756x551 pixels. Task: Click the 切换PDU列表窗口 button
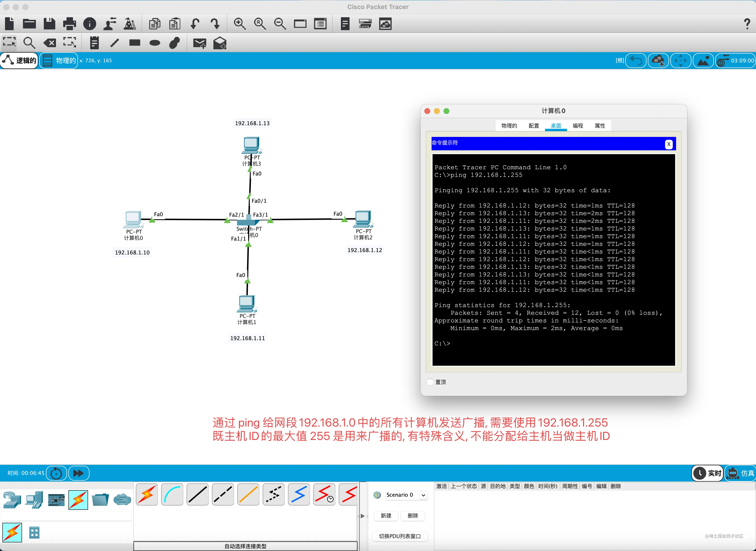400,536
